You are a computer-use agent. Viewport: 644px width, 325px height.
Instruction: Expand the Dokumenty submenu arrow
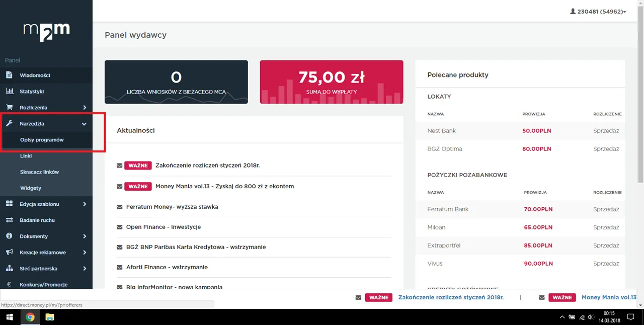85,236
